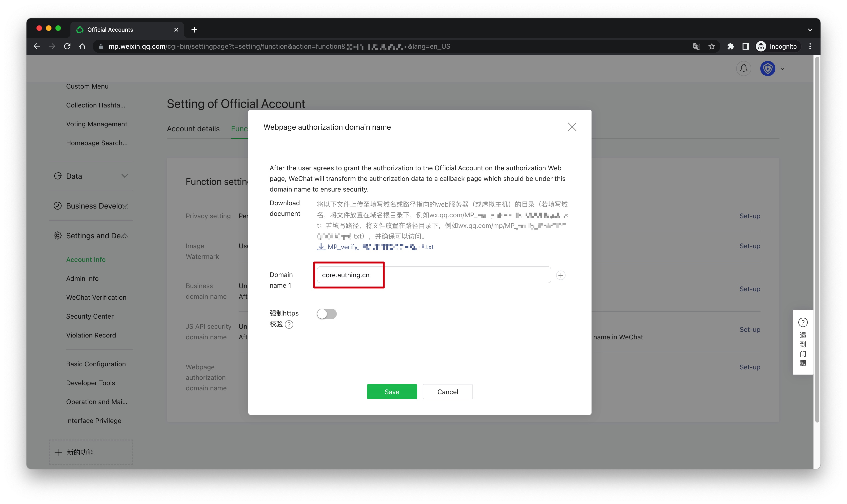Switch to the Account details tab

[x=193, y=129]
